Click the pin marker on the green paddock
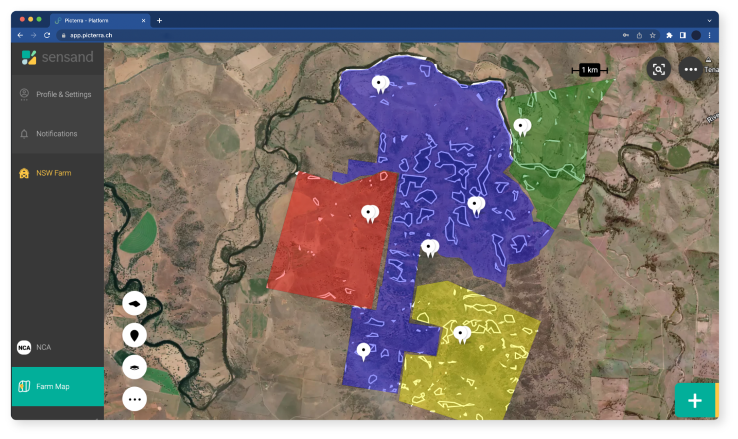Viewport: 738px width, 439px height. pyautogui.click(x=522, y=126)
